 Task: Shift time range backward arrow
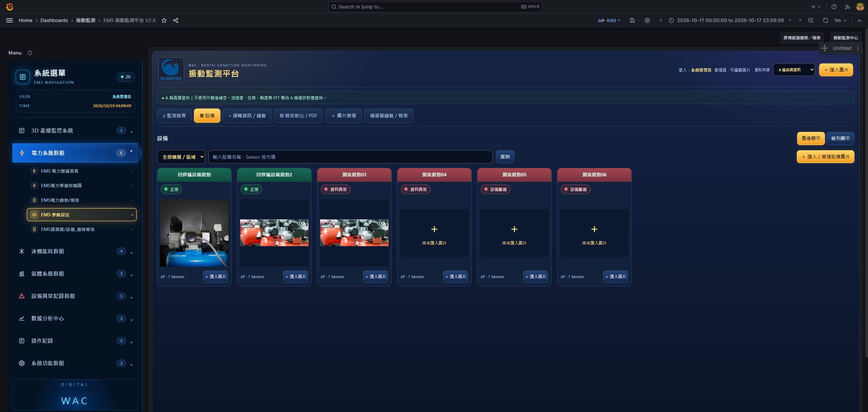661,20
